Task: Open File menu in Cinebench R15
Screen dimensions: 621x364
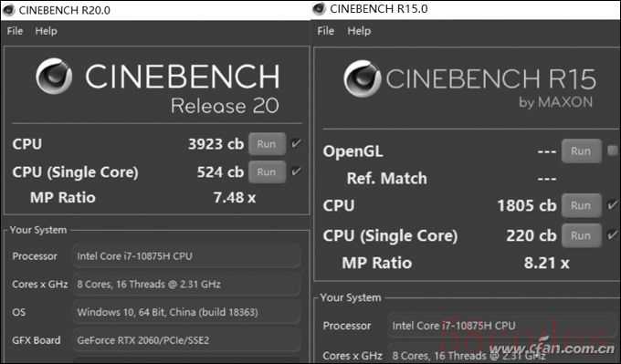Action: click(x=325, y=31)
